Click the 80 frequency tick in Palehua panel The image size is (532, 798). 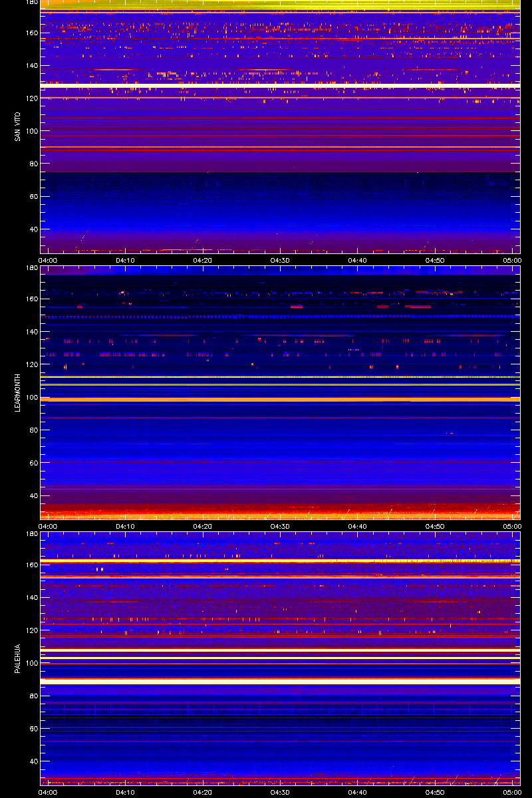[x=34, y=696]
